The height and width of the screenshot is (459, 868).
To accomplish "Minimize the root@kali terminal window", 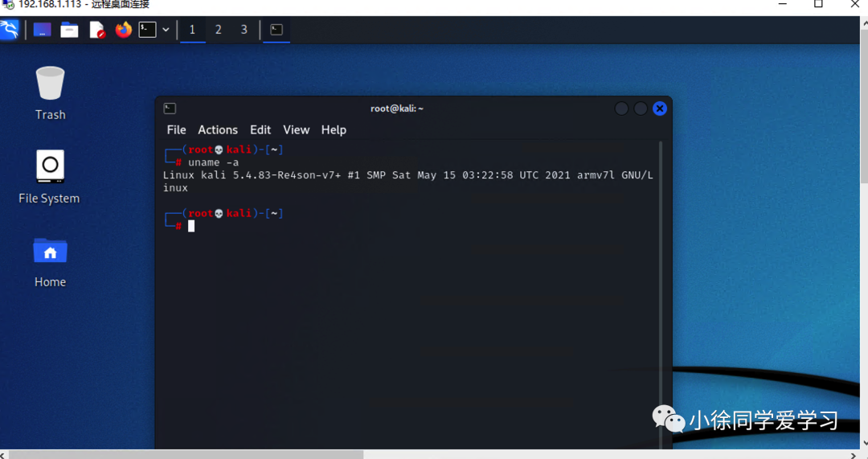I will [621, 109].
